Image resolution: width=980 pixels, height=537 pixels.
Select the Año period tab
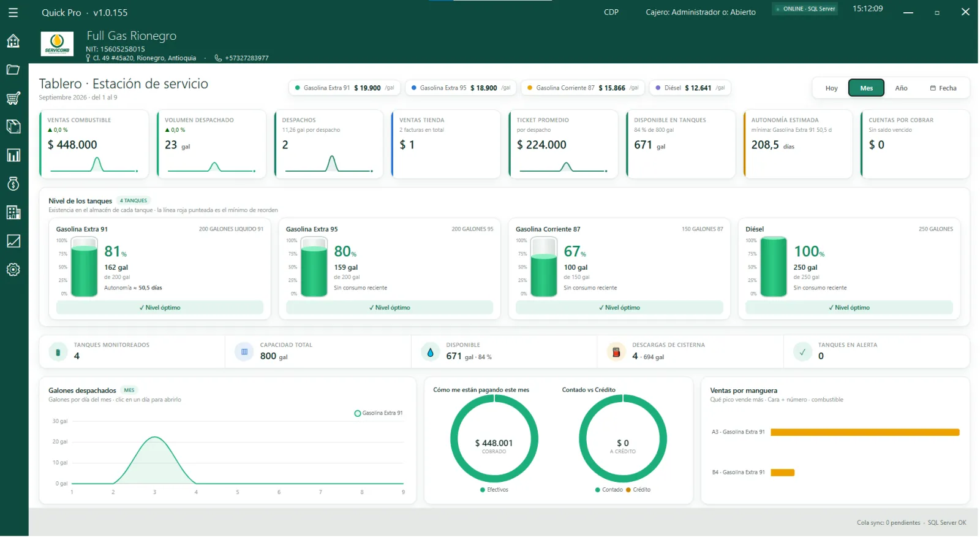pos(901,88)
